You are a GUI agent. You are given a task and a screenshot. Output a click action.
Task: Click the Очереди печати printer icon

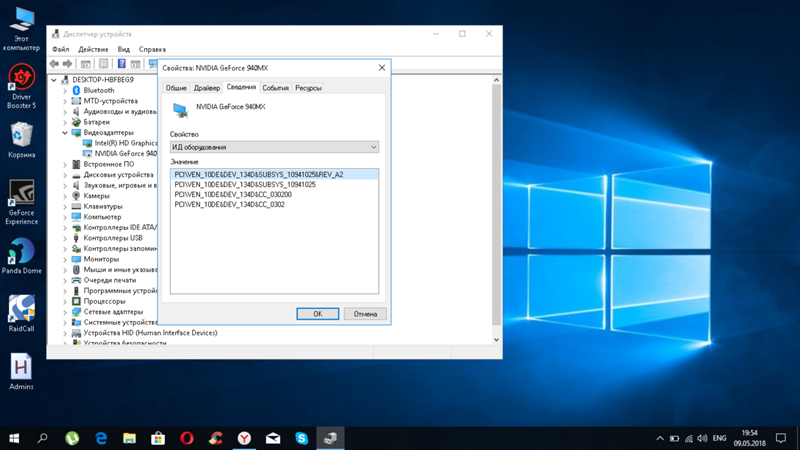pyautogui.click(x=76, y=280)
